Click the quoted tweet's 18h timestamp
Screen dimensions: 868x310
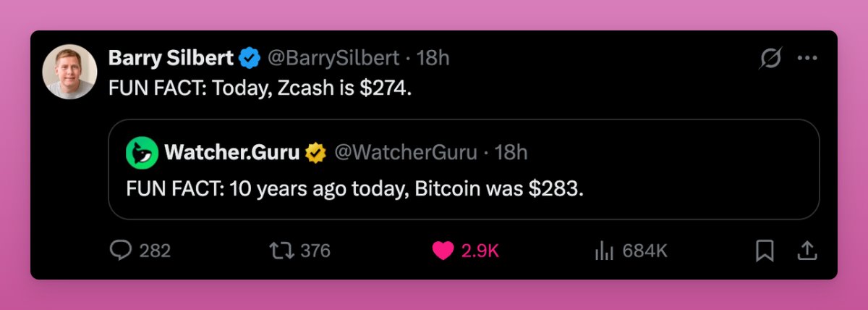pyautogui.click(x=511, y=152)
